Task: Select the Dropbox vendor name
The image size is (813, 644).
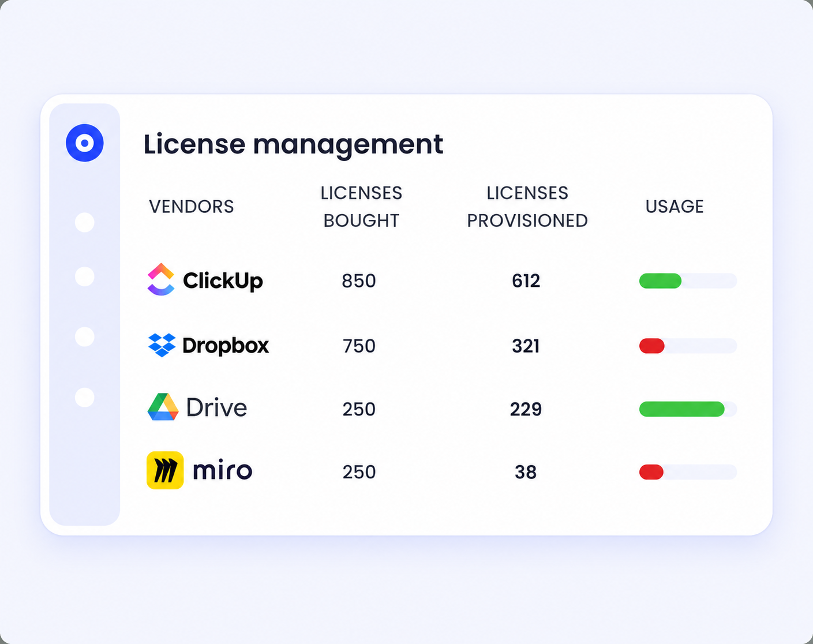Action: 226,345
